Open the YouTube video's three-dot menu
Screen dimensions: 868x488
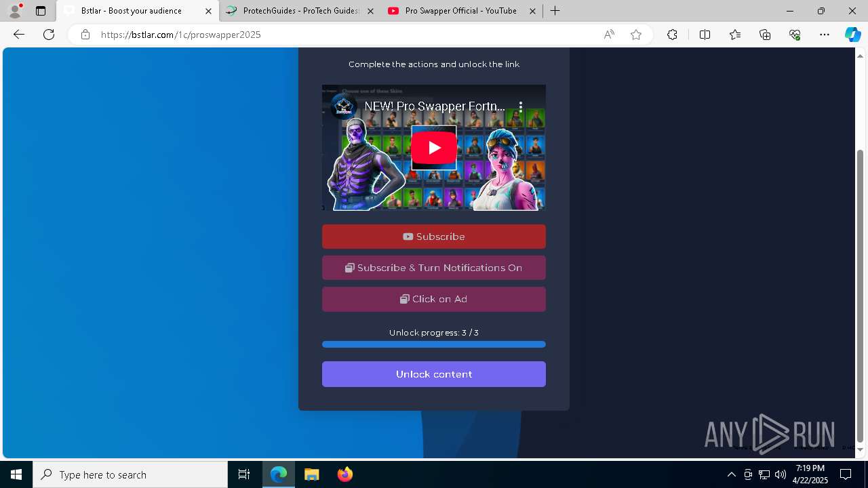[521, 106]
